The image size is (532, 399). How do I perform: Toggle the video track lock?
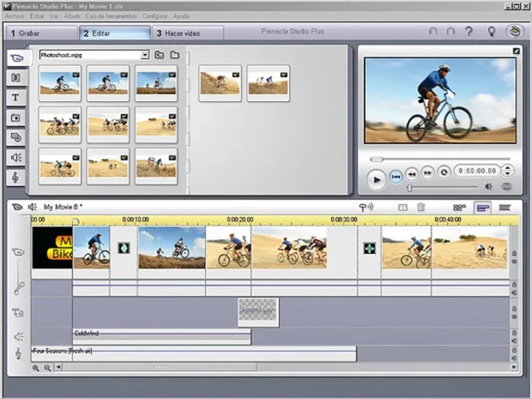click(x=513, y=254)
